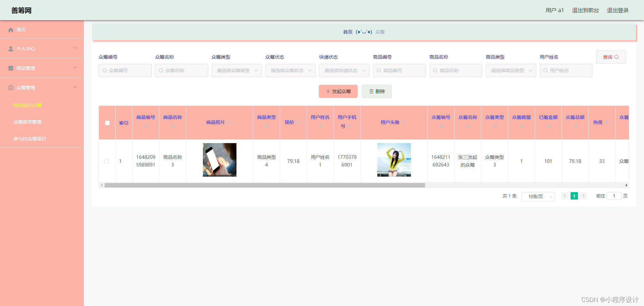Open the 10条/页 page size dropdown
This screenshot has width=644, height=306.
click(x=538, y=196)
